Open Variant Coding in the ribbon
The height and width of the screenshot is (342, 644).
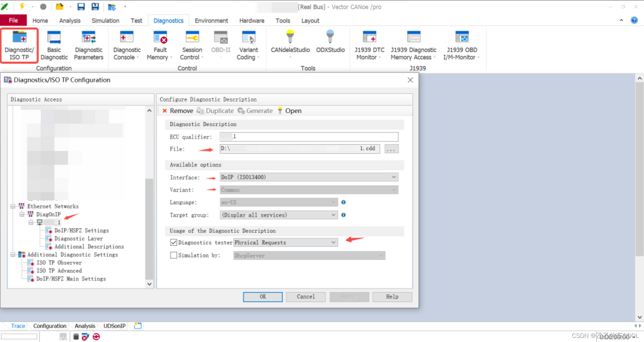point(249,45)
